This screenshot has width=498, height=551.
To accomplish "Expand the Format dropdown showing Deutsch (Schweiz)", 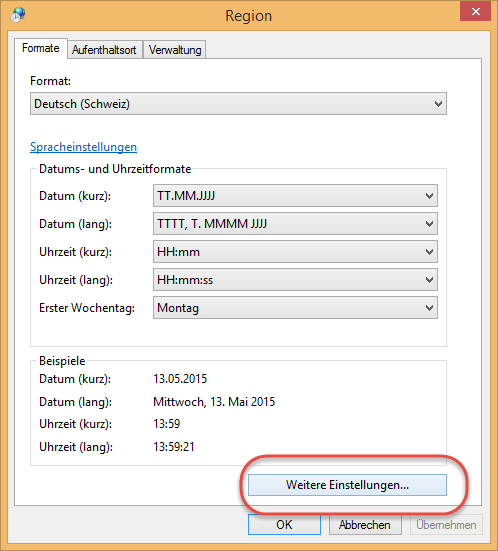I will [238, 104].
